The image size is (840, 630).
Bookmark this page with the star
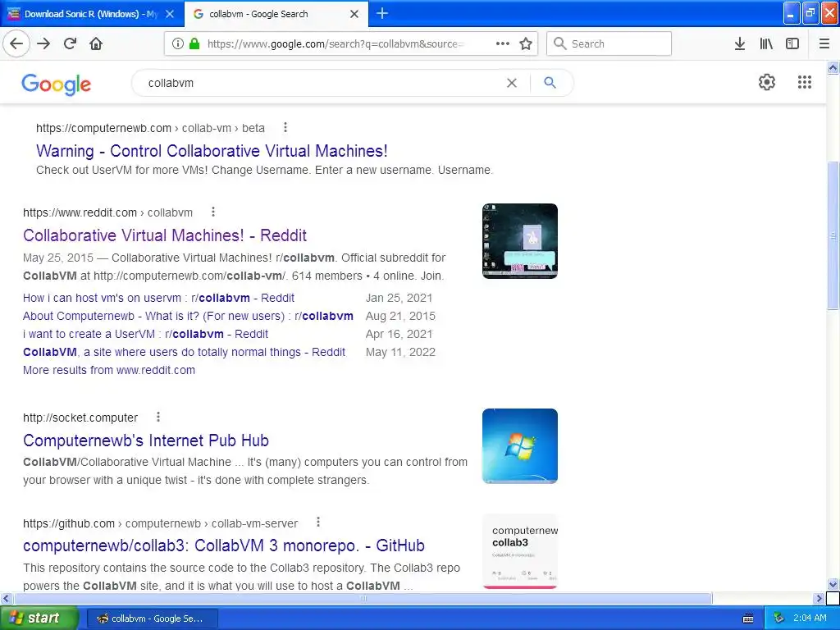(526, 44)
